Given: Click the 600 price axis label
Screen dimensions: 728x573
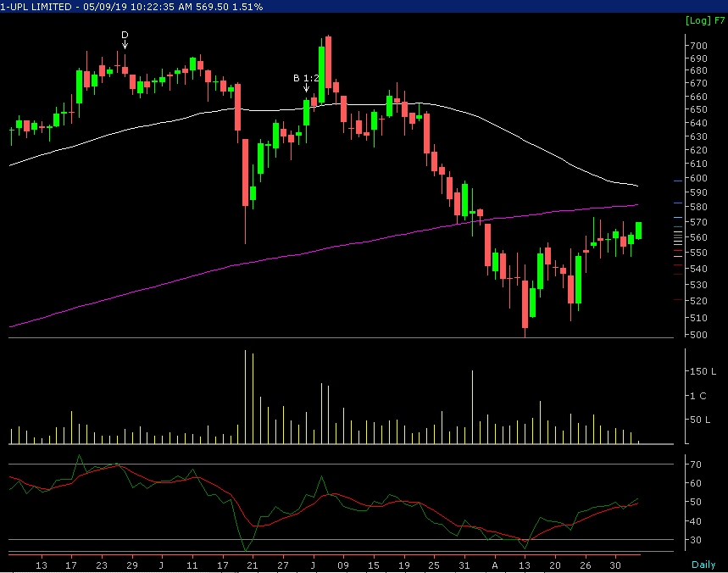Looking at the screenshot, I should coord(698,178).
